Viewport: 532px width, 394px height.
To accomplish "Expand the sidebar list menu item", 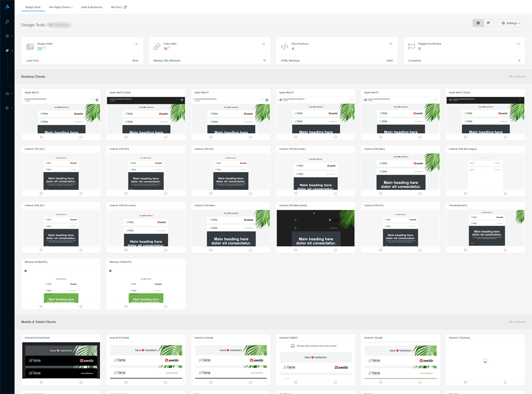I will [x=7, y=36].
